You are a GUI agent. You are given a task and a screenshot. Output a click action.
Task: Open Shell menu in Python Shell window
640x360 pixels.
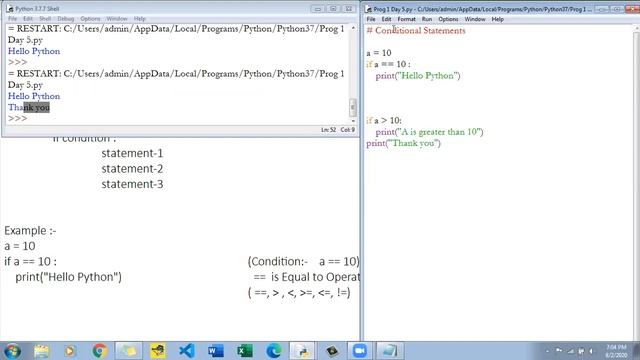45,19
